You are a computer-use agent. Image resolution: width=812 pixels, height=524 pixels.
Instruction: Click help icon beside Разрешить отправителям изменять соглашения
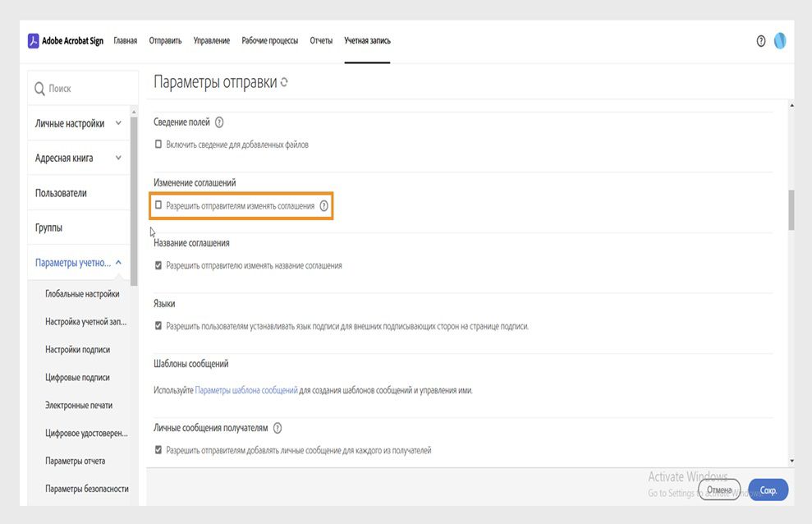tap(324, 206)
